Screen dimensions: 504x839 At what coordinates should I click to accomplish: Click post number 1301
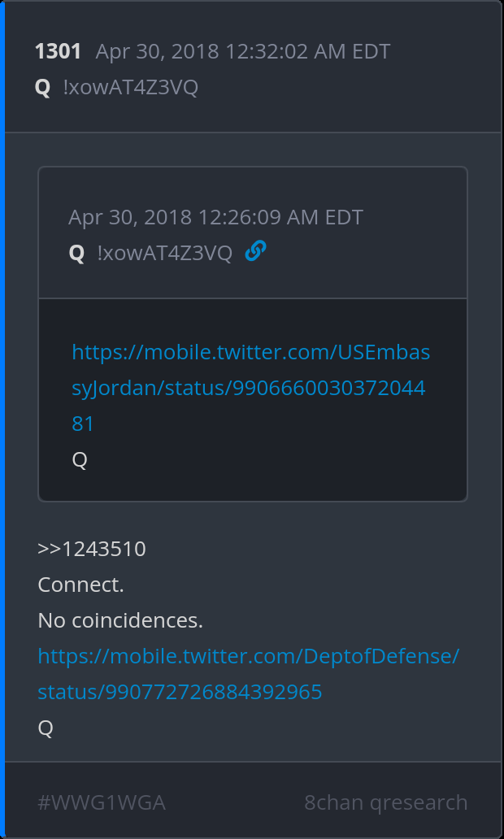(58, 52)
